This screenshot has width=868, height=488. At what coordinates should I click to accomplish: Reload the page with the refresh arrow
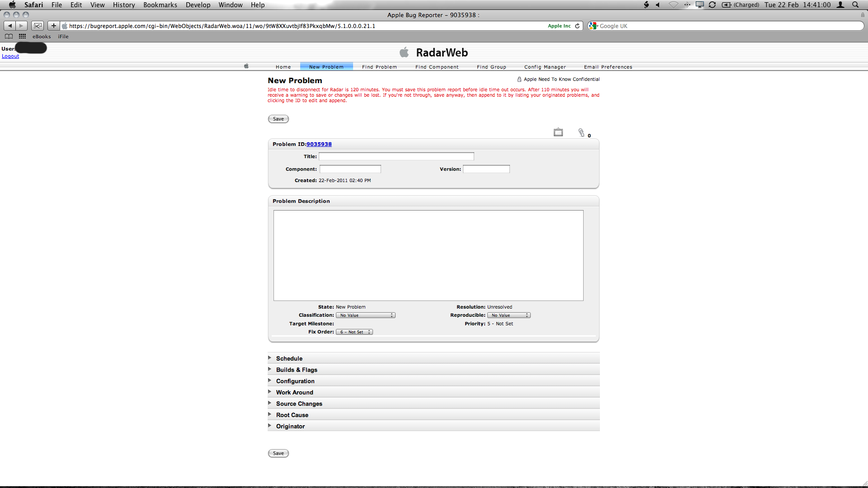point(577,26)
